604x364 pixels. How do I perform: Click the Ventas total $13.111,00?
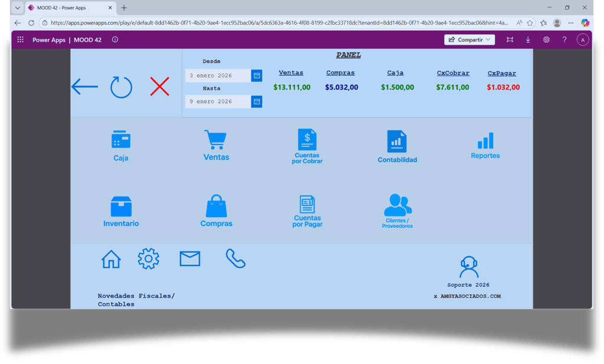click(291, 87)
